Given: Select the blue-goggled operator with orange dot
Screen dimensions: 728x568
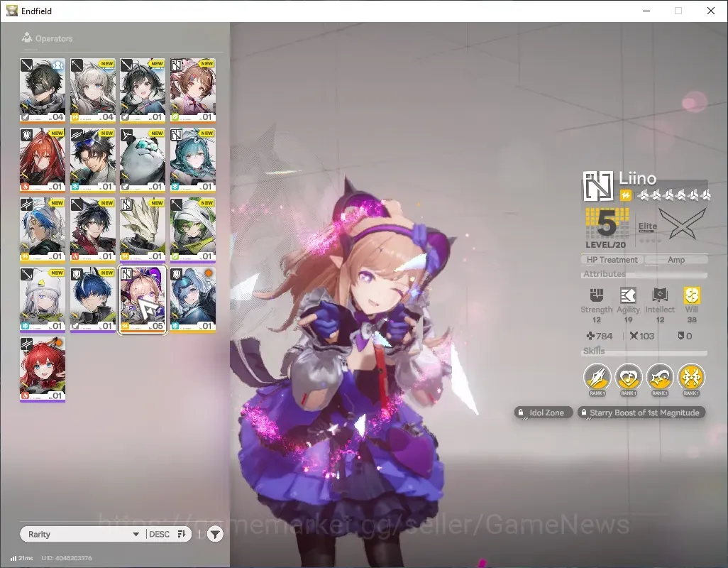Looking at the screenshot, I should coord(193,299).
